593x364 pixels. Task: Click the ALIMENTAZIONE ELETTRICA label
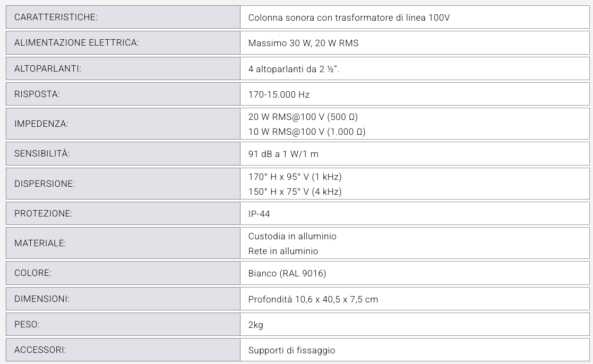click(76, 43)
